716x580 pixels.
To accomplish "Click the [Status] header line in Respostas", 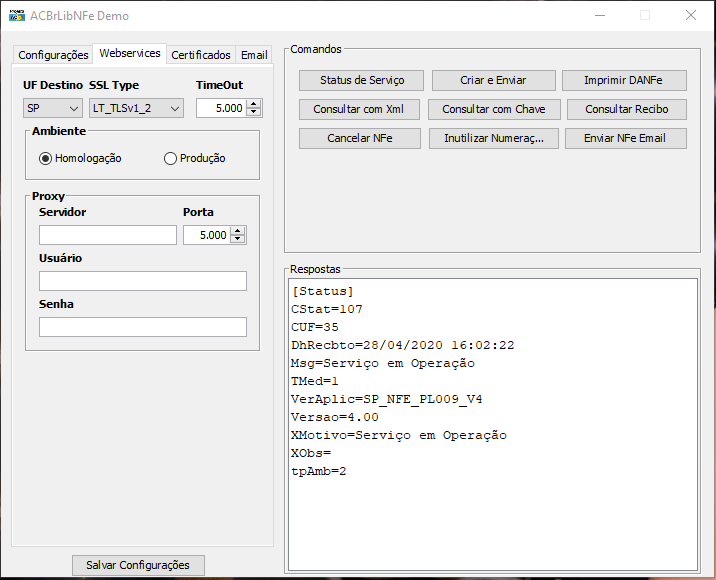I will tap(323, 291).
